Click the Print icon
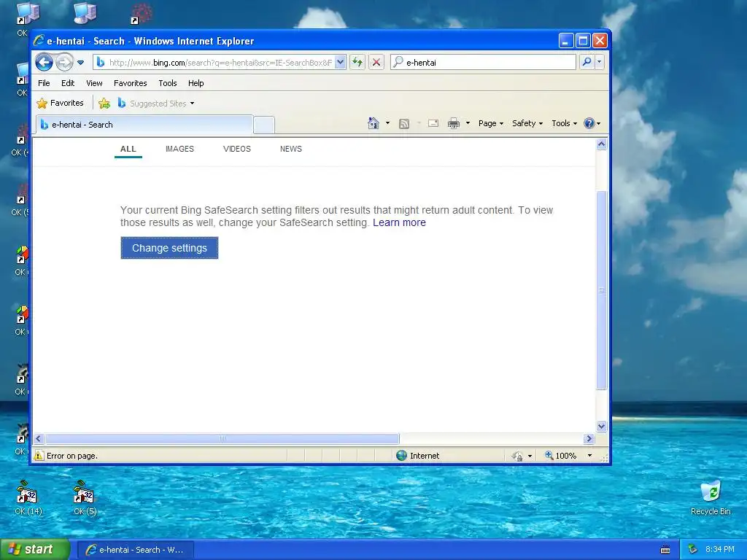 (x=454, y=123)
